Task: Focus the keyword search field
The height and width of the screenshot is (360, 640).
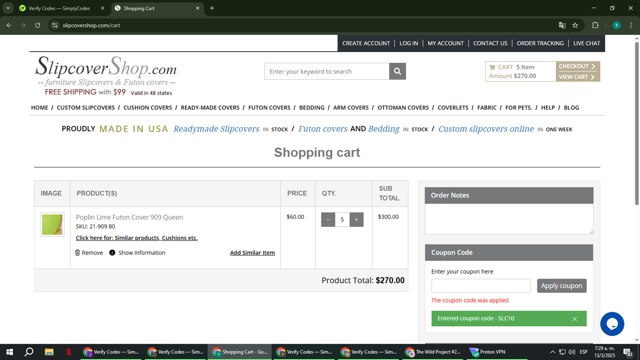Action: pyautogui.click(x=327, y=71)
